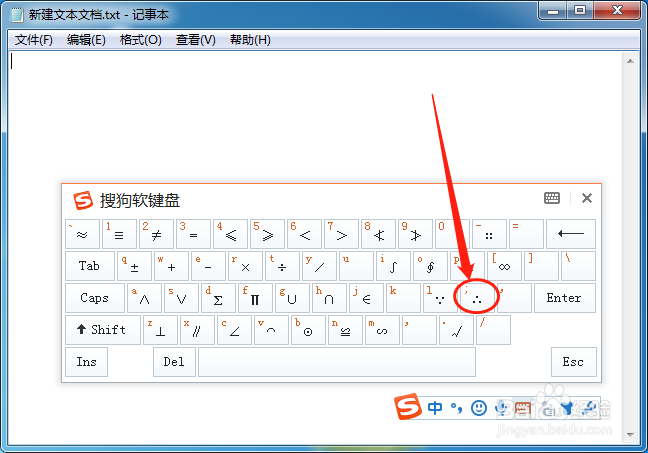Click the Sogou soft keyboard logo icon

(83, 200)
